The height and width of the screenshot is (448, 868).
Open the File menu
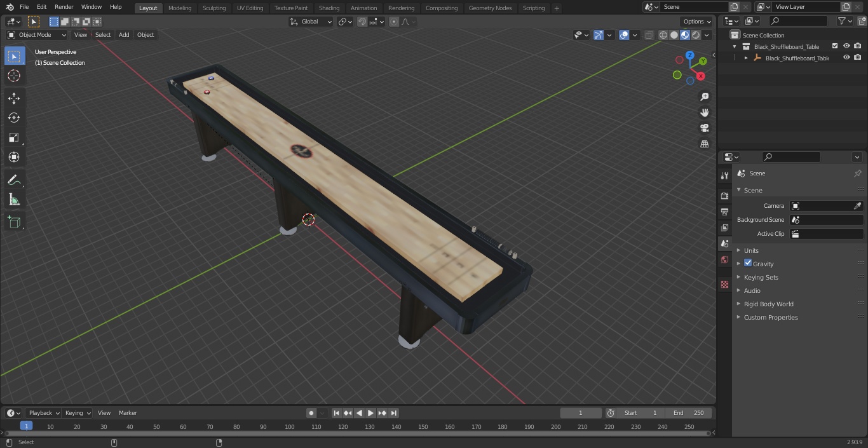point(24,7)
